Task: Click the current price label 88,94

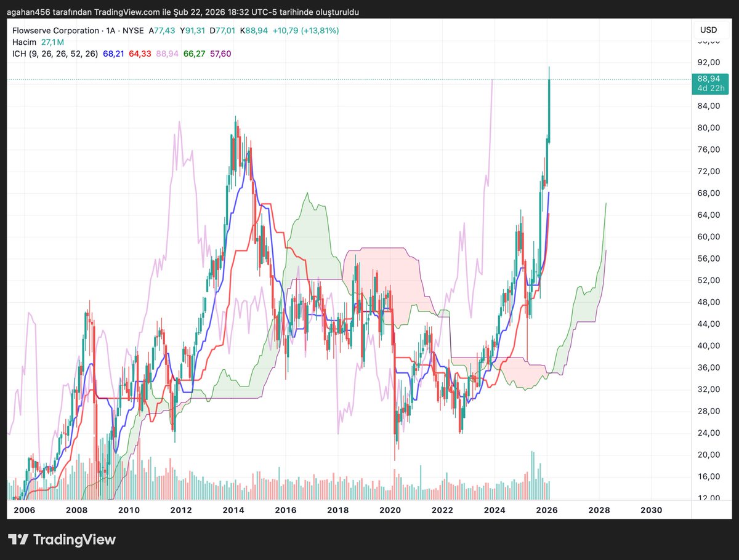Action: (708, 79)
